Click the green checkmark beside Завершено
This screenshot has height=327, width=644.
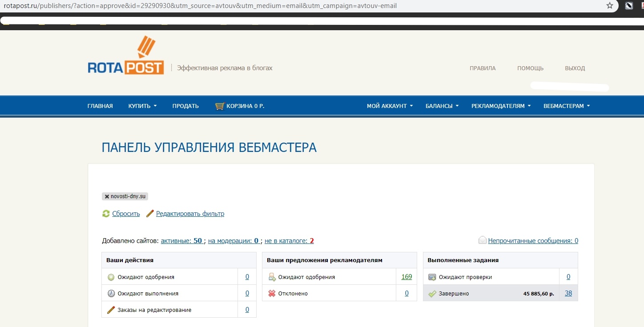click(x=432, y=293)
